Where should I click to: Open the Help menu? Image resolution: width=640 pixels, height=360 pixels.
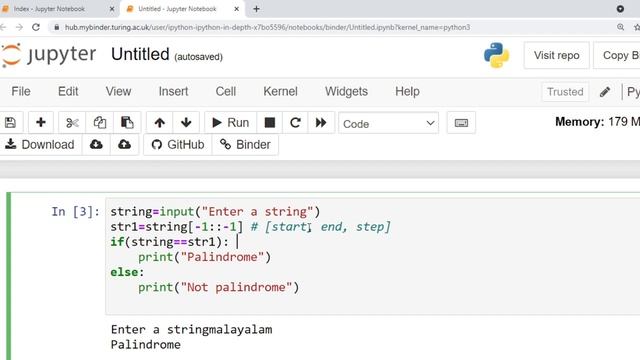point(407,91)
